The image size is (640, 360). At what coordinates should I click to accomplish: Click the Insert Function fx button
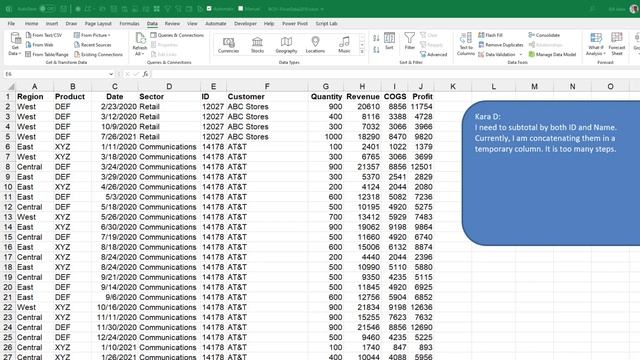145,74
